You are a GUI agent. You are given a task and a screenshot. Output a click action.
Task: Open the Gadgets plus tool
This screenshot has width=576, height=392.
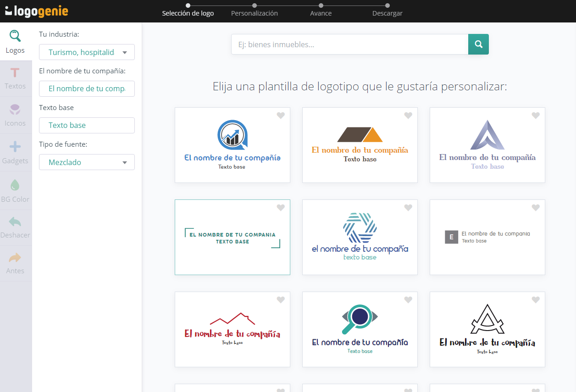coord(15,153)
